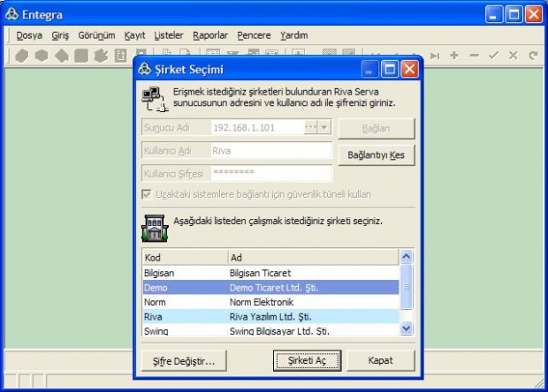This screenshot has width=548, height=392.
Task: Click the Kapat button
Action: (x=381, y=360)
